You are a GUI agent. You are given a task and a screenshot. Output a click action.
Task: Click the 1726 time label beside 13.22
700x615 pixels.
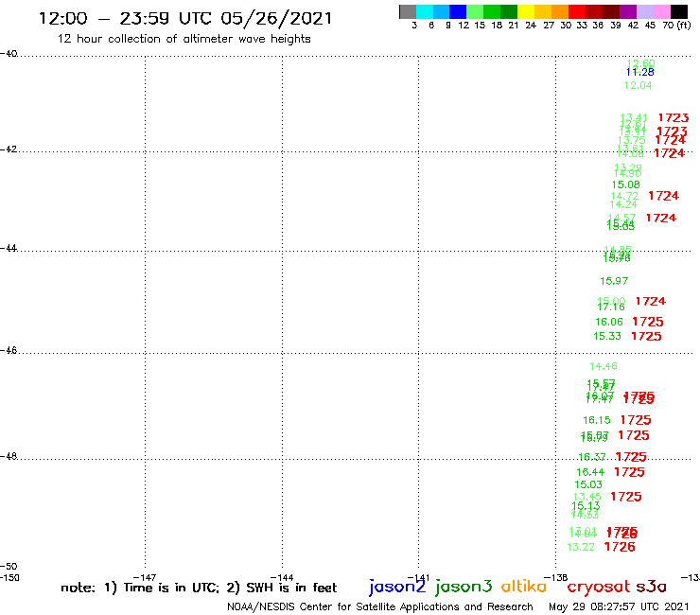620,547
